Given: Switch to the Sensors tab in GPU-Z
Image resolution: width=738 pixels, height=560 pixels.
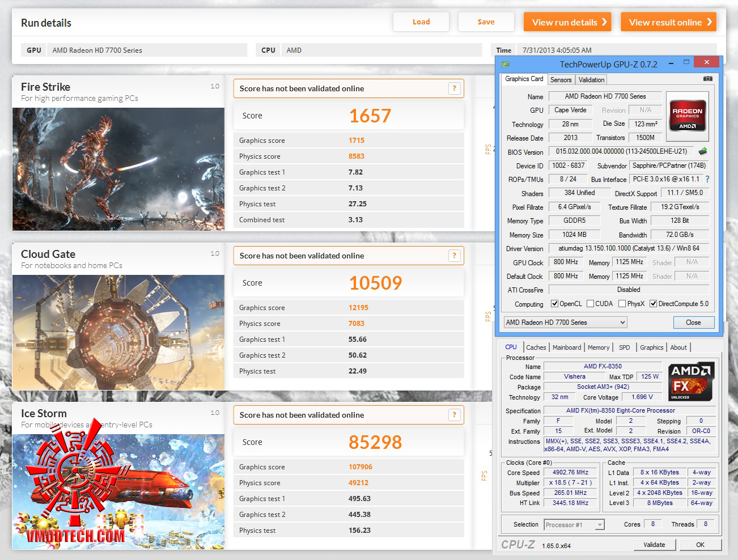Looking at the screenshot, I should [561, 80].
